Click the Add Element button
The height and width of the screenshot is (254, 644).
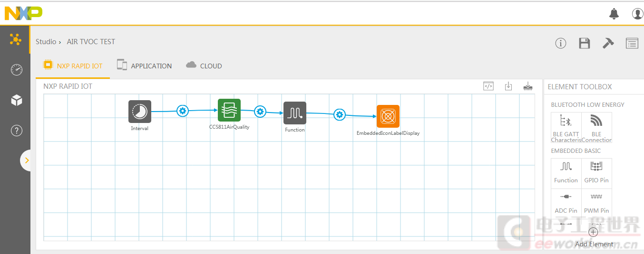594,238
